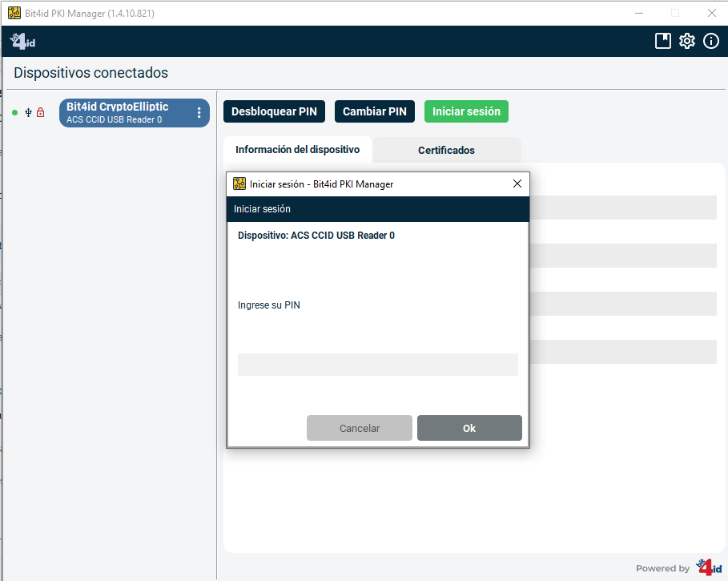This screenshot has height=581, width=728.
Task: Minimize the Bit4id PKI Manager window
Action: tap(639, 13)
